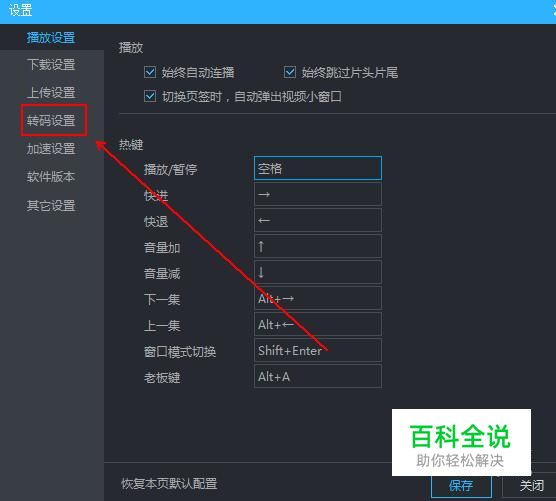Click the 窗口模式切换 label
This screenshot has height=501, width=556.
(x=180, y=352)
